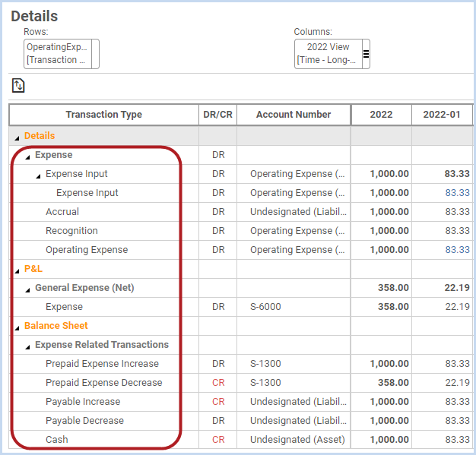The width and height of the screenshot is (476, 455).
Task: Select the Payable Decrease row
Action: tap(84, 420)
